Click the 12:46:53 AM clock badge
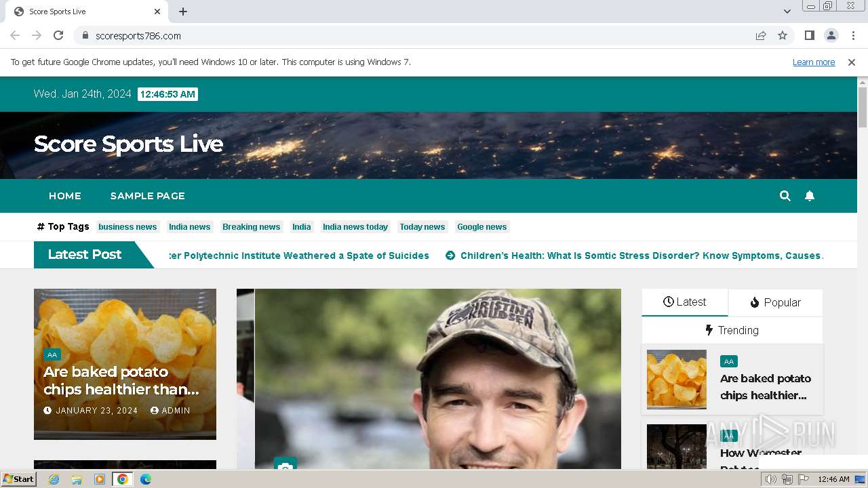This screenshot has height=488, width=868. (167, 94)
